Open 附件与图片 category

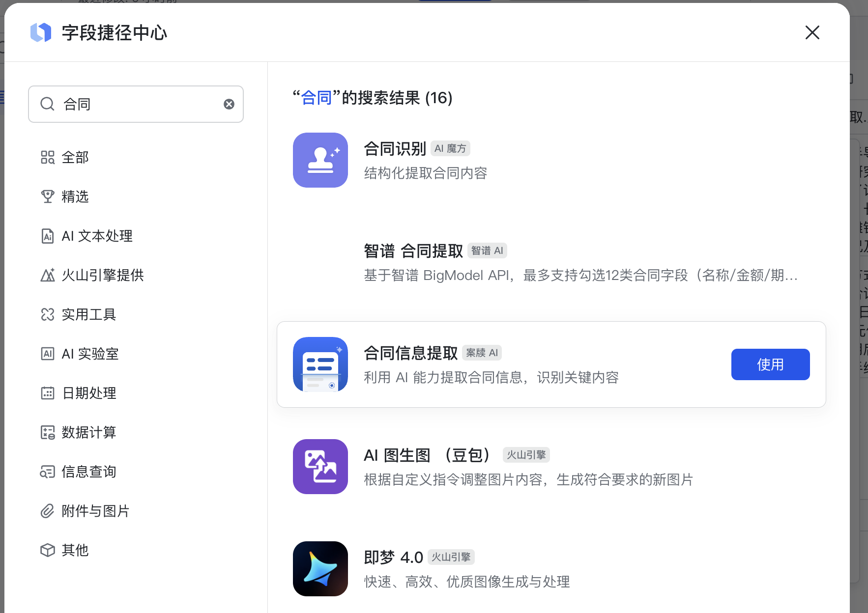95,511
